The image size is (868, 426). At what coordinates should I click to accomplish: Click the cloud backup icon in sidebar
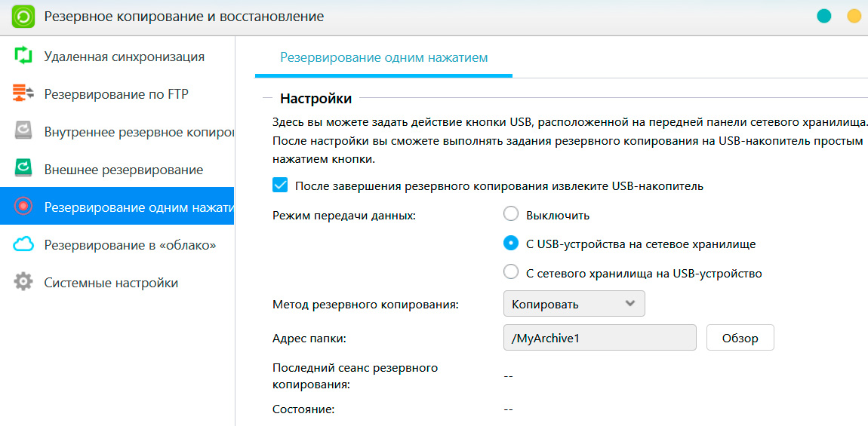(24, 244)
